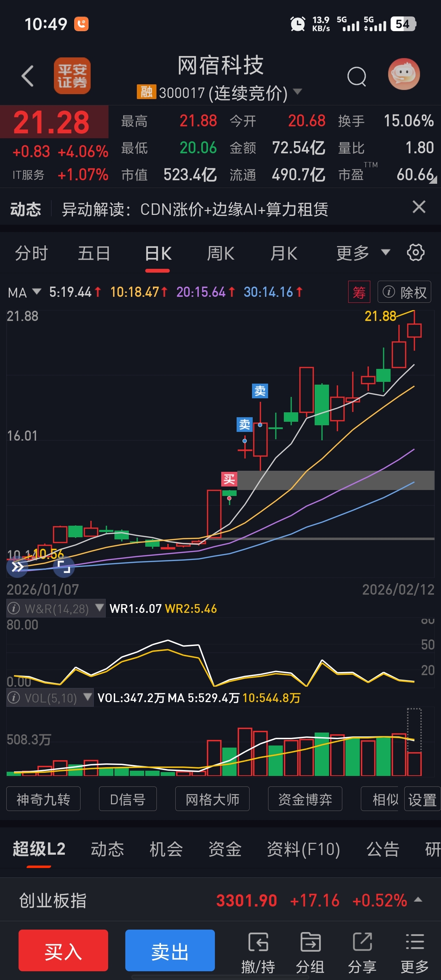Image resolution: width=441 pixels, height=980 pixels.
Task: Tap the WR1:6.07 reading
Action: (x=135, y=608)
